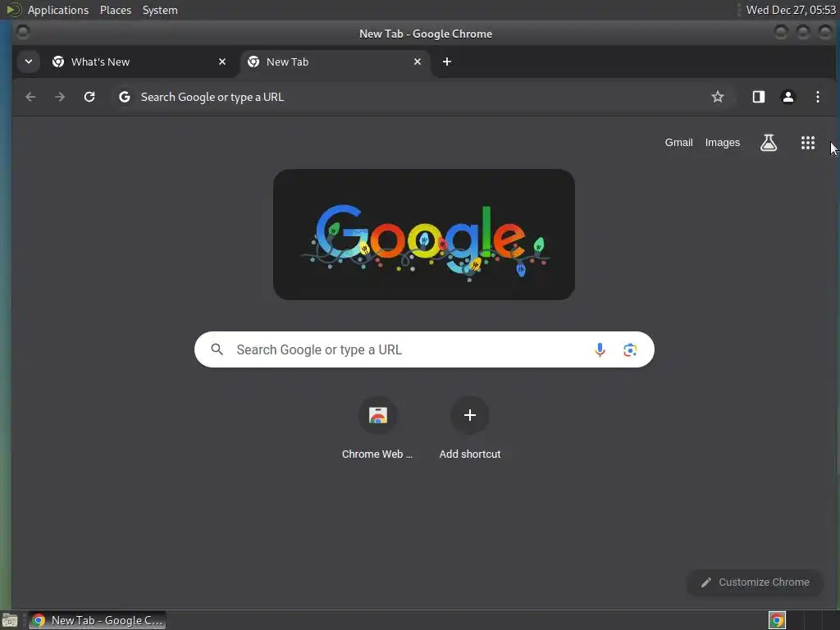Select the New Tab tab

click(336, 62)
